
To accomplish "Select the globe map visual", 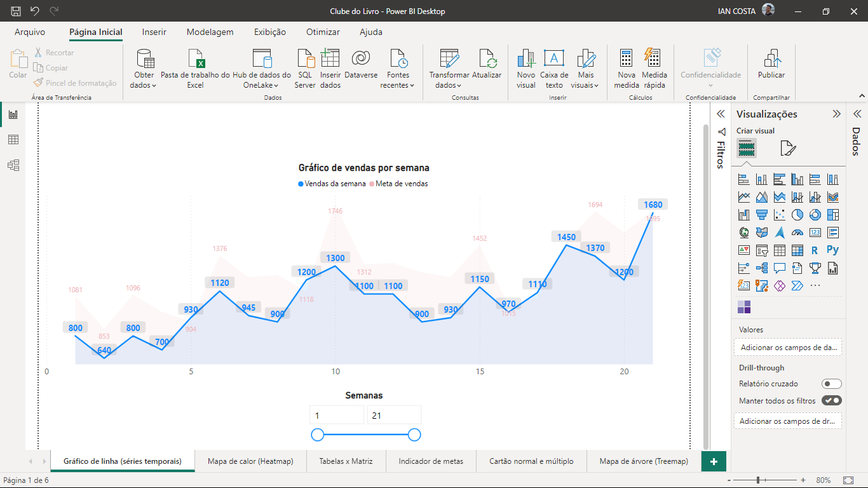I will [x=744, y=233].
